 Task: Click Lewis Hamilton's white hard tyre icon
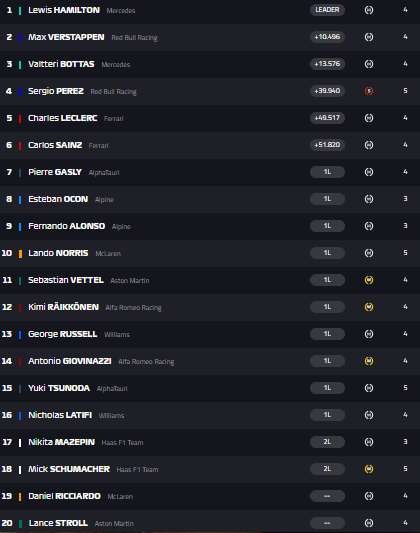[369, 10]
